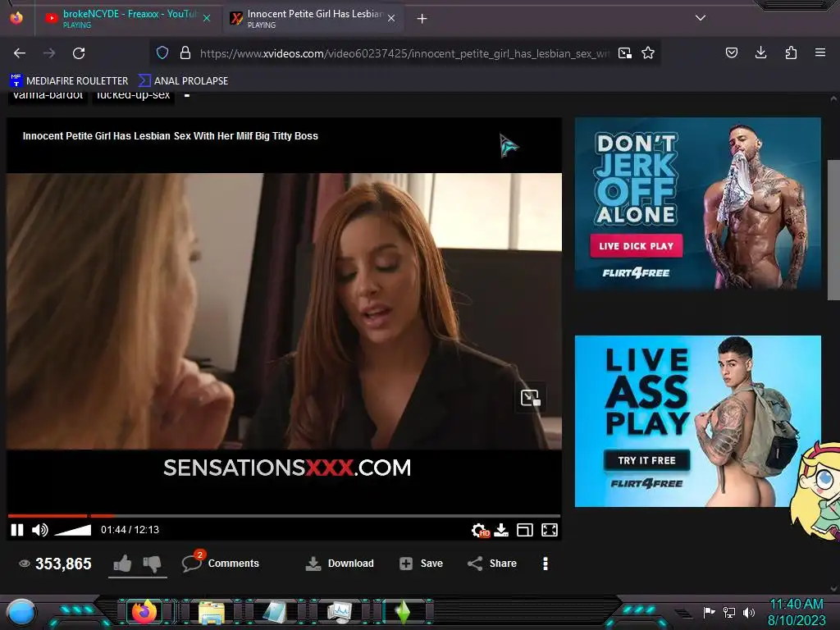Mute the video player speaker icon
Viewport: 840px width, 630px height.
[x=39, y=530]
